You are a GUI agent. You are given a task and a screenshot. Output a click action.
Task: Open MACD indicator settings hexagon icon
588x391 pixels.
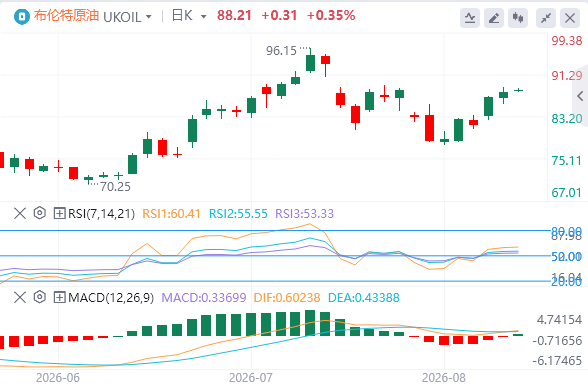point(39,297)
